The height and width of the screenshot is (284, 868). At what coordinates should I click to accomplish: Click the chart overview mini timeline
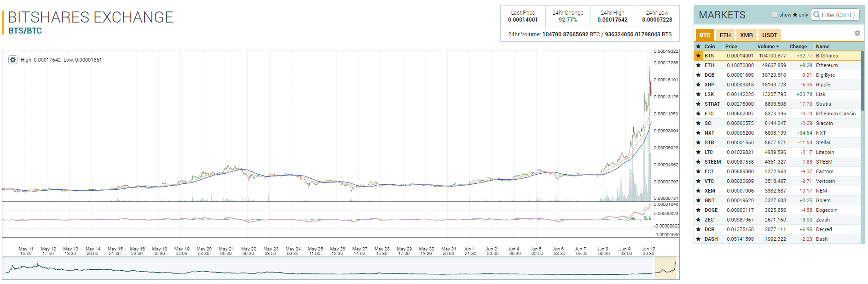(341, 268)
